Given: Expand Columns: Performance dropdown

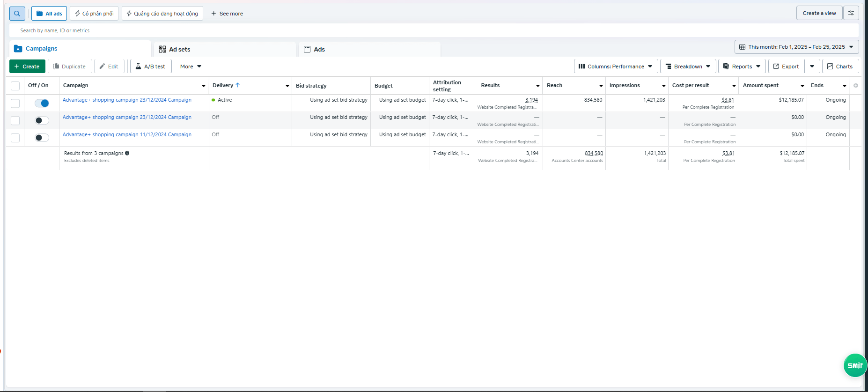Looking at the screenshot, I should pyautogui.click(x=615, y=67).
